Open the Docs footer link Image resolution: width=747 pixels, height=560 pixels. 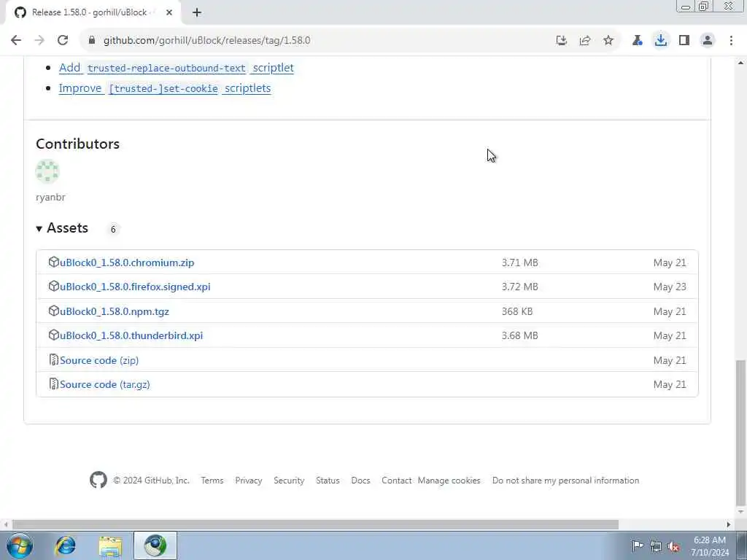click(x=360, y=481)
